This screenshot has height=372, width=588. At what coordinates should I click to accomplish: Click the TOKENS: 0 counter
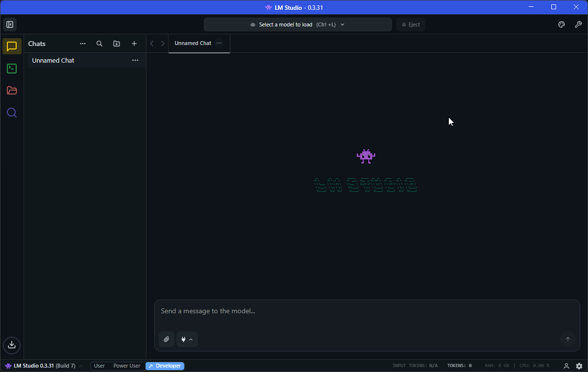(460, 366)
